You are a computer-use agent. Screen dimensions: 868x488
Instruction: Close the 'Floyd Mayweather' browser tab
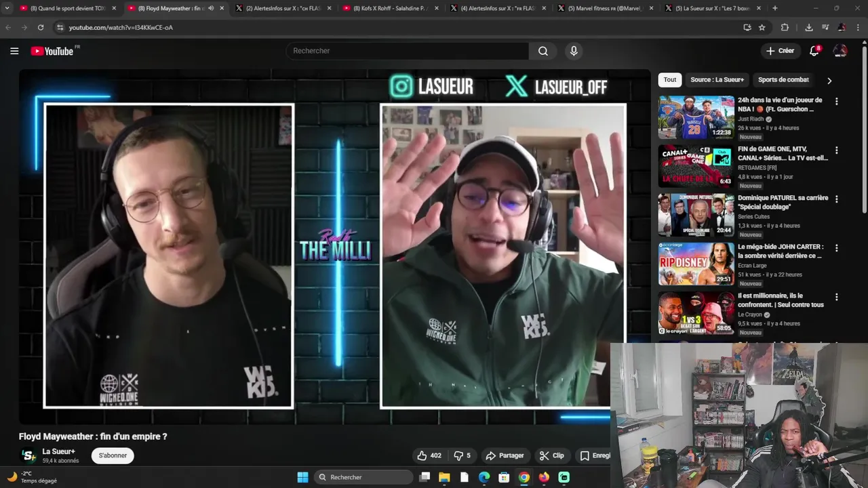tap(222, 8)
